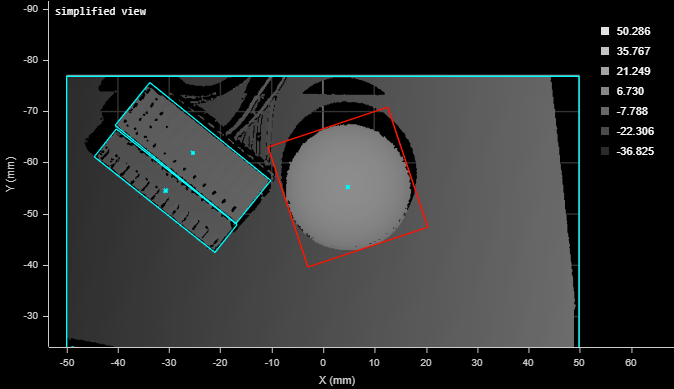This screenshot has height=389, width=674.
Task: Select the 6.730 legend swatch
Action: [x=605, y=91]
